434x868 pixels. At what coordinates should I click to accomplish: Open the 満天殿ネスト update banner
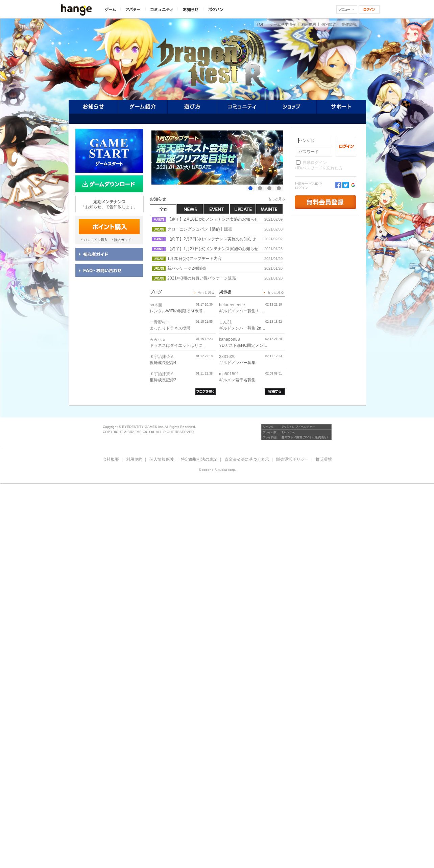point(217,158)
